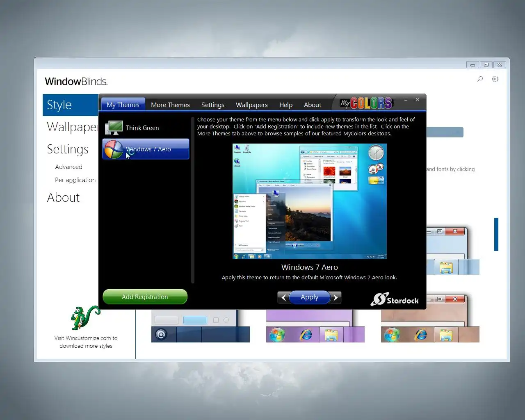Viewport: 525px width, 420px height.
Task: Select the dark blue style preview in WindowBlinds
Action: [201, 326]
